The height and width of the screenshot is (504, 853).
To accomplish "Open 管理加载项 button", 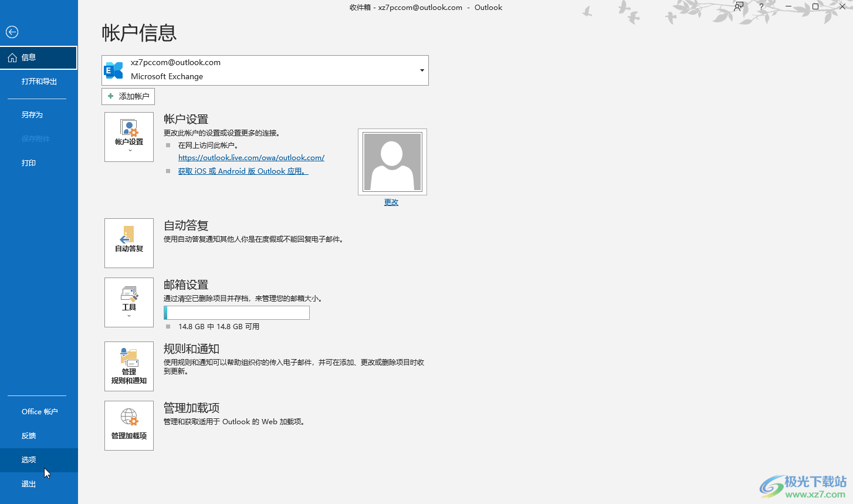I will 129,425.
